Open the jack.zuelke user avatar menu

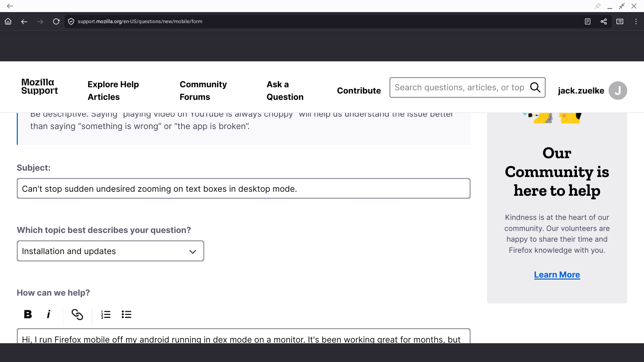point(618,90)
